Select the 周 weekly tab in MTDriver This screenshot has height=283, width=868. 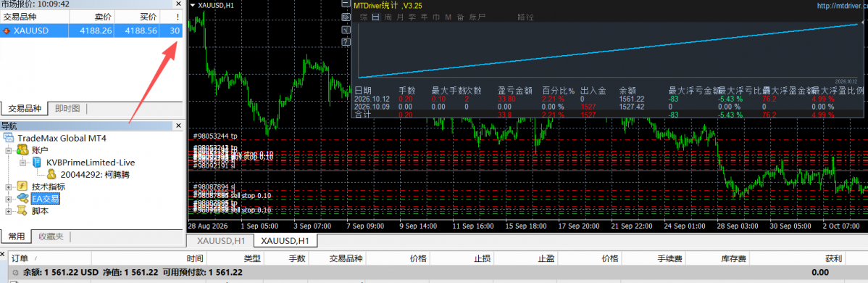tap(388, 17)
